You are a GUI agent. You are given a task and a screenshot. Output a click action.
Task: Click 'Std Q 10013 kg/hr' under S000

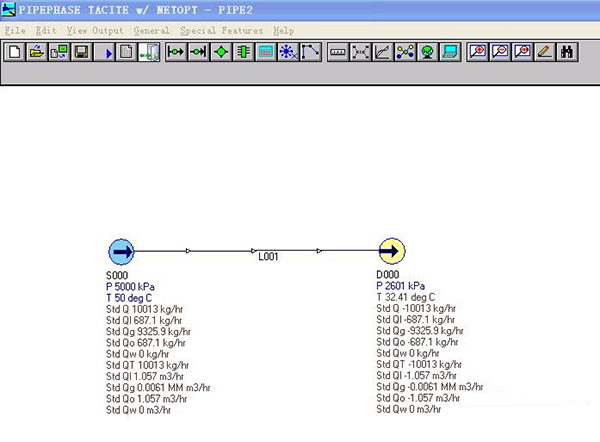pyautogui.click(x=144, y=309)
